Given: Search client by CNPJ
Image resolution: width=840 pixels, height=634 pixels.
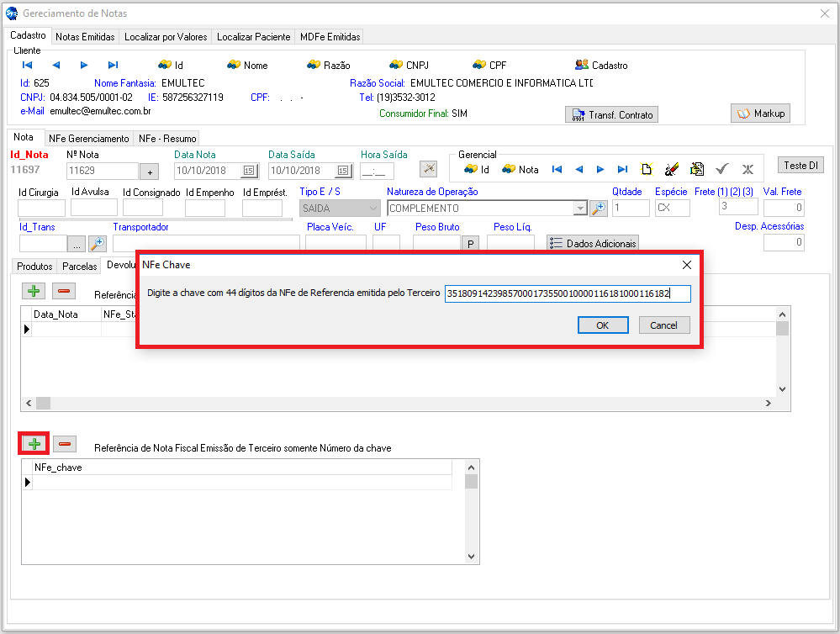Looking at the screenshot, I should coord(409,65).
